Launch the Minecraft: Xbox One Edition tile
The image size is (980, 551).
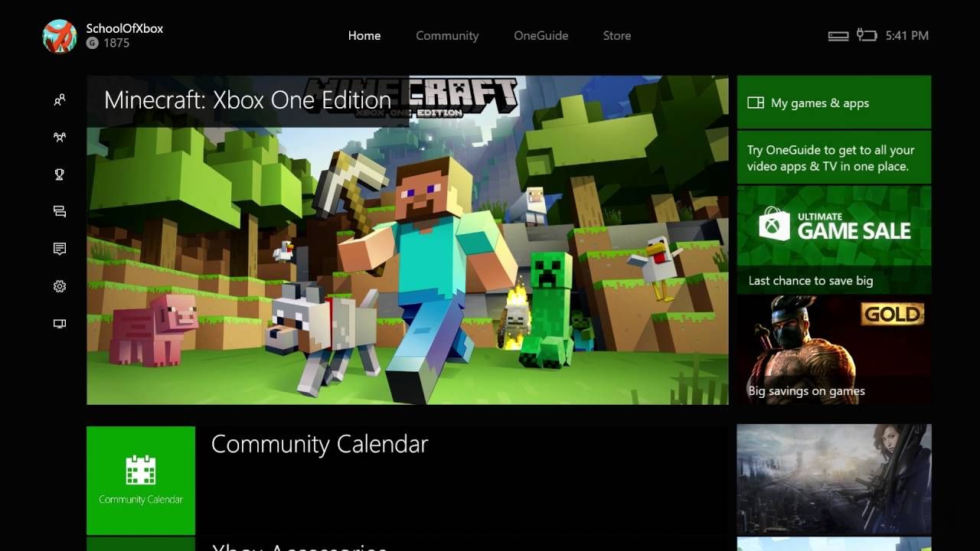[407, 240]
